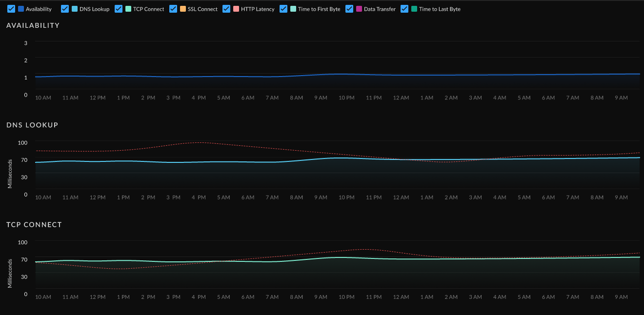
Task: Click 4 PM label on Availability axis
Action: tap(199, 98)
